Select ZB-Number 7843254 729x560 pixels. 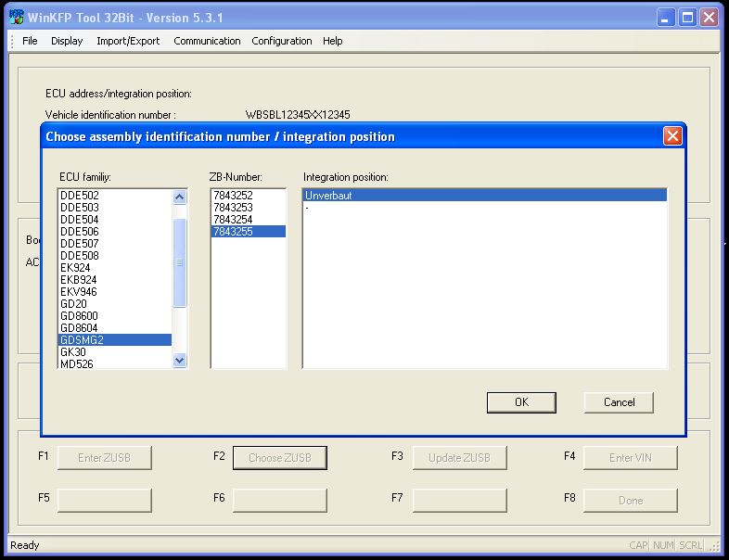[x=249, y=220]
